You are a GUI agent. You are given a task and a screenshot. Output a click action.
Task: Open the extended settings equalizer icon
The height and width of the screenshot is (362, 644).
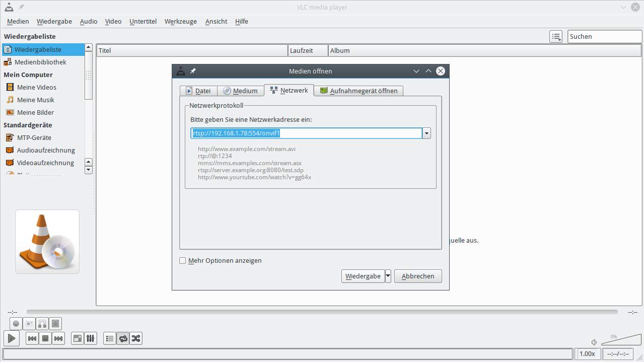pos(90,338)
